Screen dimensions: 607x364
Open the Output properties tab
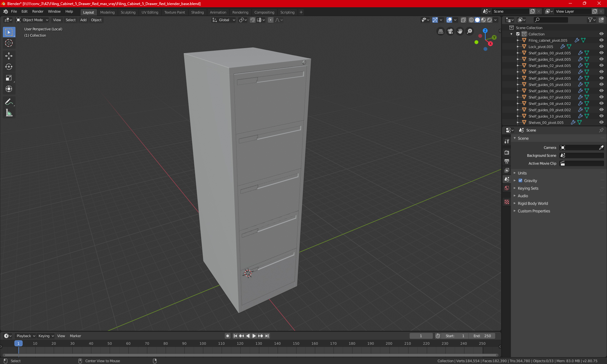click(x=507, y=161)
